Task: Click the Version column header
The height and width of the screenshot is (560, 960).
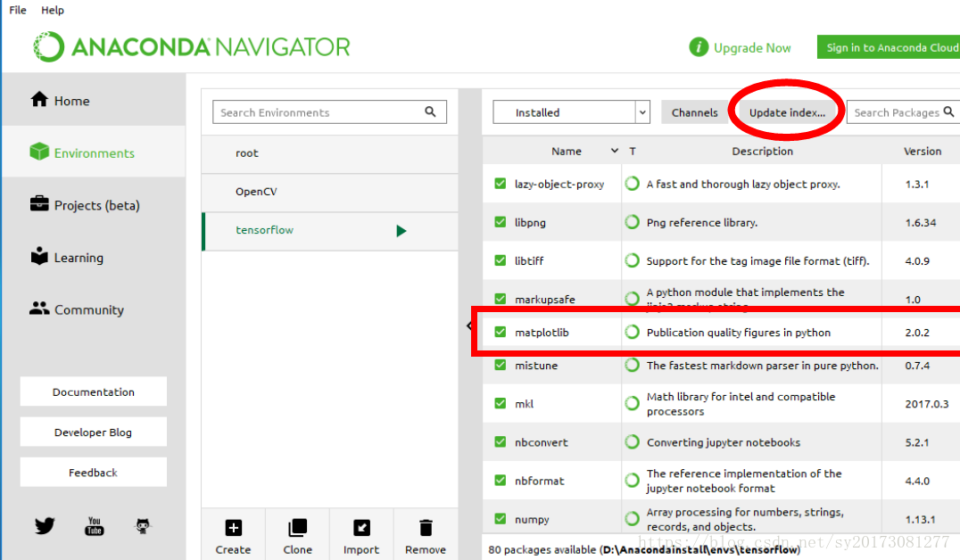Action: pos(923,151)
